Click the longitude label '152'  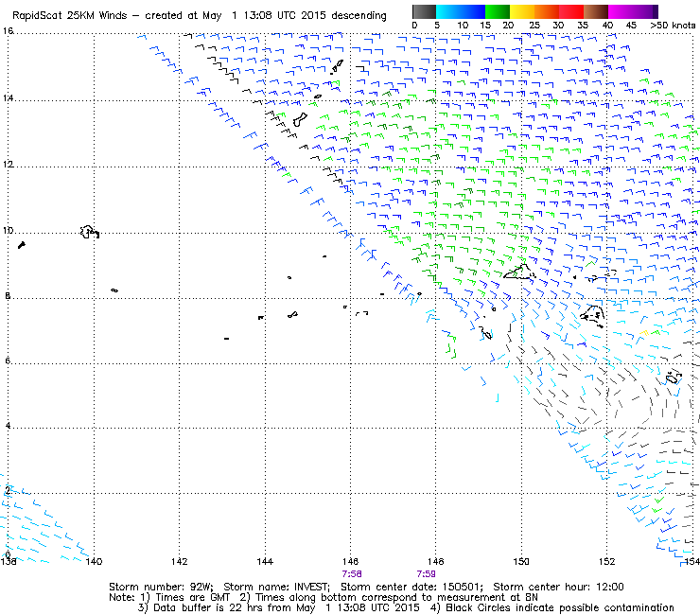606,561
